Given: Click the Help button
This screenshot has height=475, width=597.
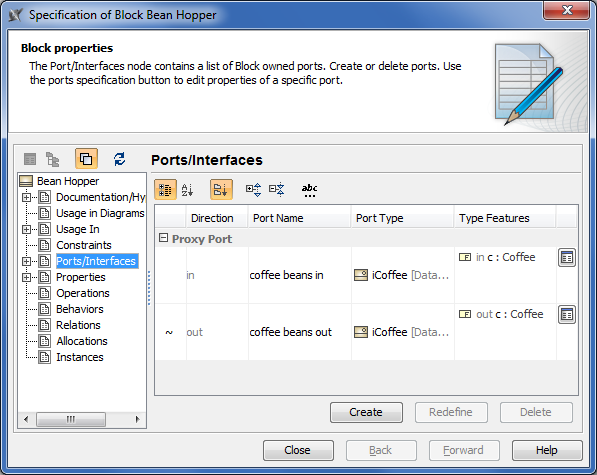Looking at the screenshot, I should 547,450.
